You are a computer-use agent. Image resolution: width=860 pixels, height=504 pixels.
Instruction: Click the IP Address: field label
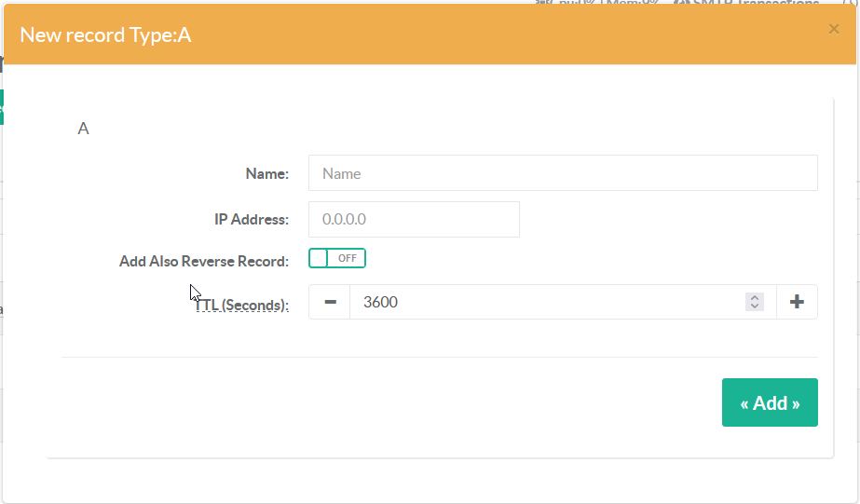pyautogui.click(x=252, y=220)
